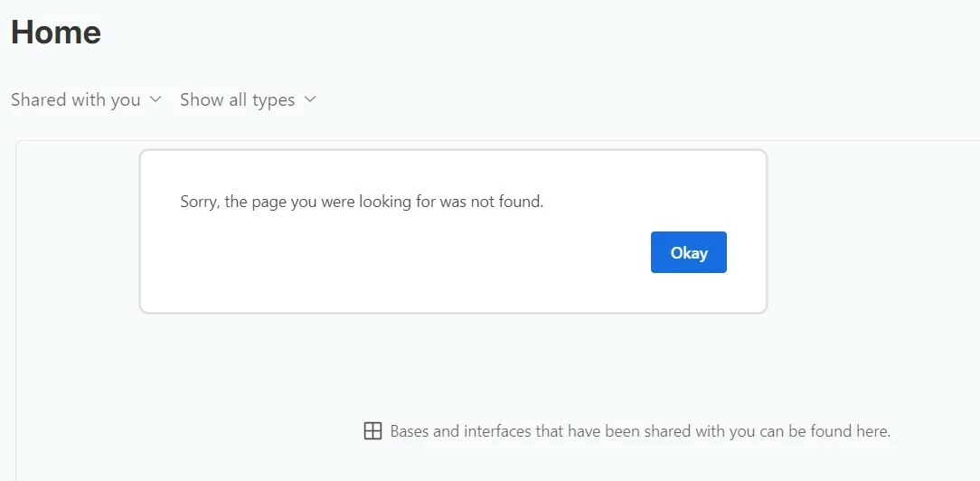
Task: Click the downward arrow after 'Shared with you'
Action: [155, 99]
